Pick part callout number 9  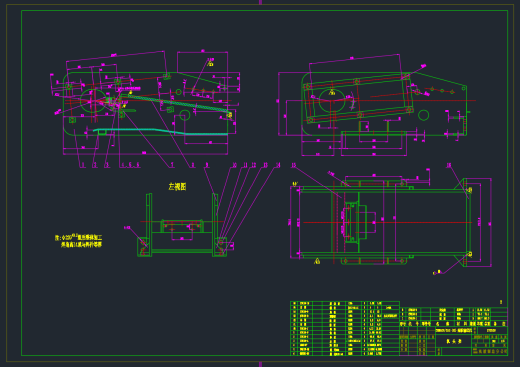[207, 165]
